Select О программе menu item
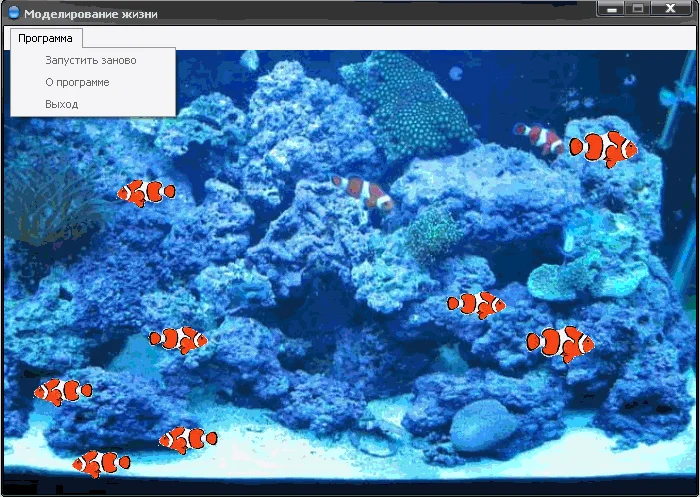This screenshot has width=700, height=497. coord(93,82)
